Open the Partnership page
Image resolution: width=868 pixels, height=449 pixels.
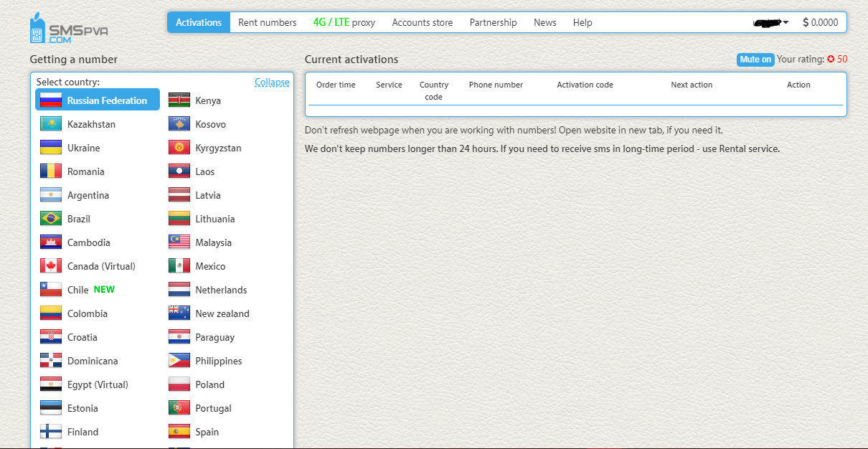(x=493, y=22)
